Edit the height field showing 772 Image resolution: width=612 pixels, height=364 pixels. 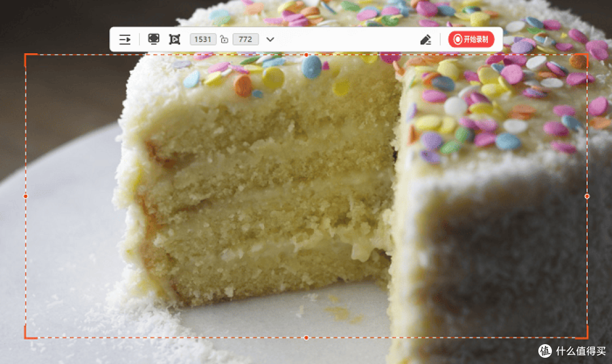(245, 40)
